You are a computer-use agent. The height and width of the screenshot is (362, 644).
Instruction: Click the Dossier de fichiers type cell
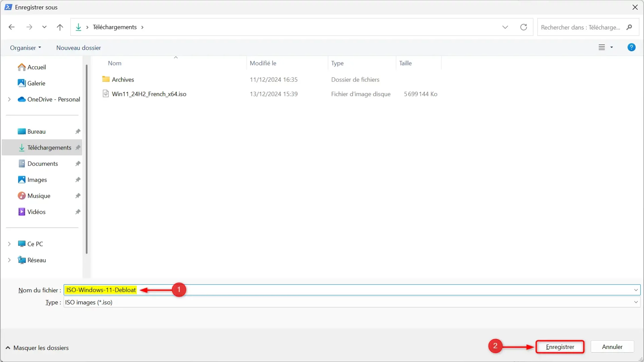click(x=355, y=79)
